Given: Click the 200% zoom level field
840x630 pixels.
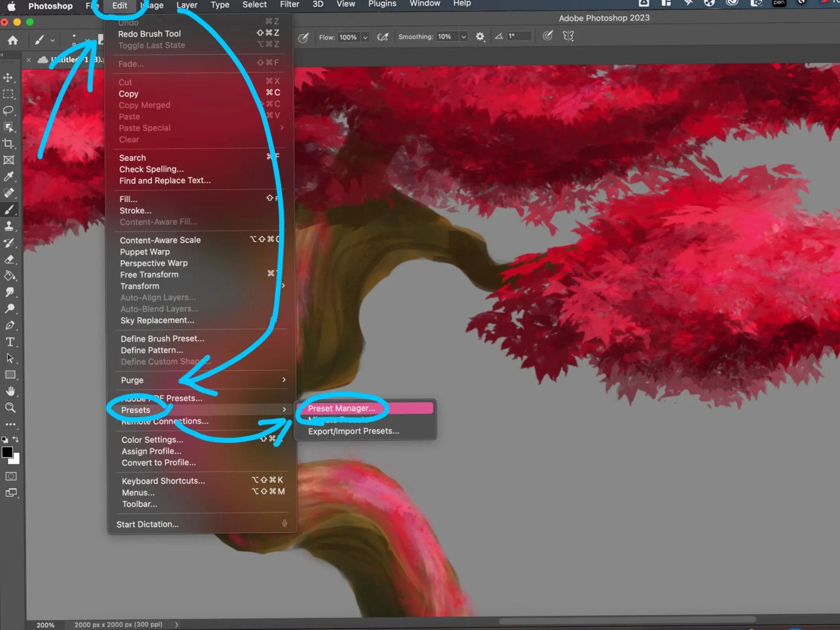Looking at the screenshot, I should (45, 625).
